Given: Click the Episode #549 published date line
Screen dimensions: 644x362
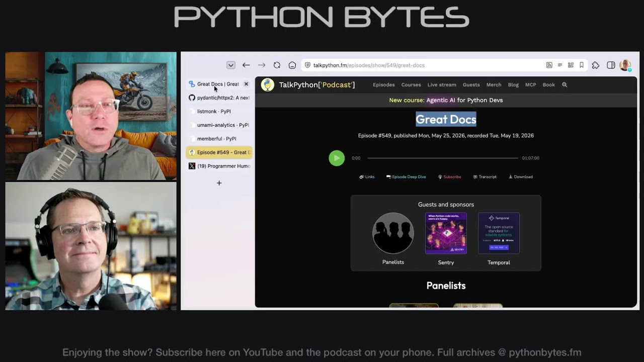Looking at the screenshot, I should point(446,136).
